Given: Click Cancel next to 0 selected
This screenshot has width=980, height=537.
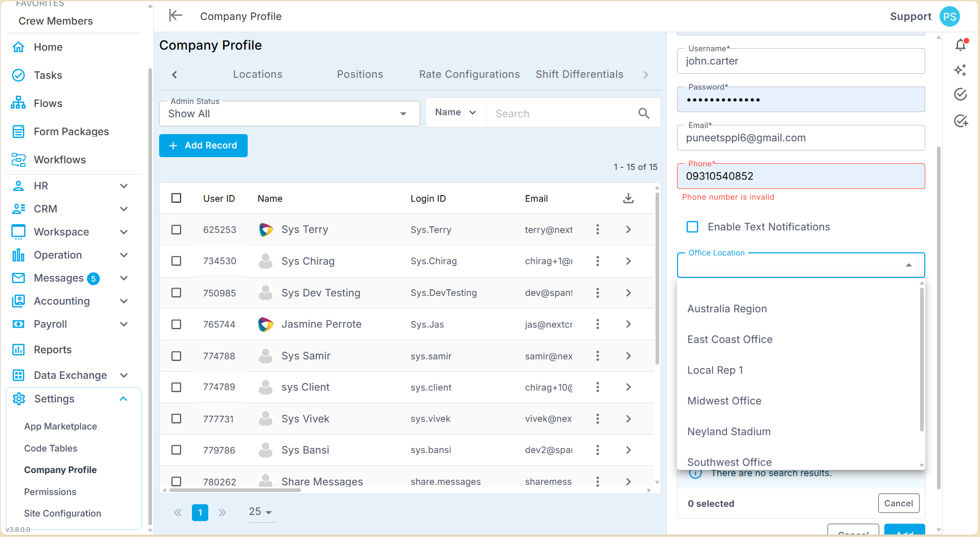Looking at the screenshot, I should tap(899, 503).
